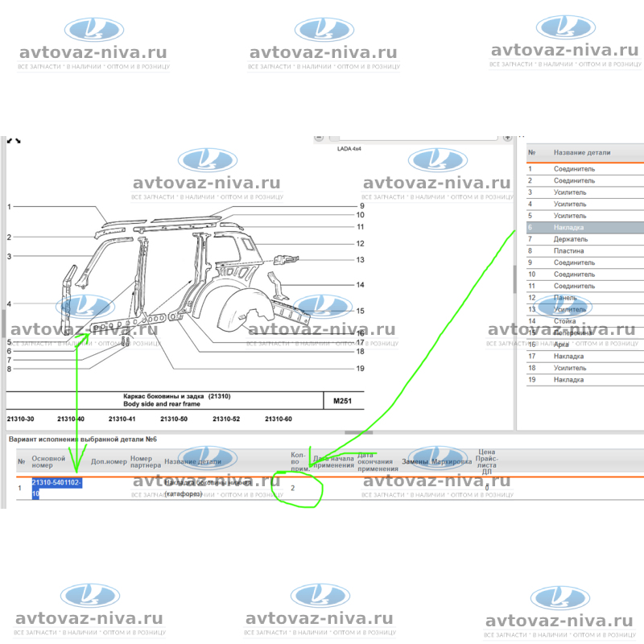Viewport: 644px width, 644px height.
Task: Click the horizontal splitter handle below diagram
Action: click(358, 432)
